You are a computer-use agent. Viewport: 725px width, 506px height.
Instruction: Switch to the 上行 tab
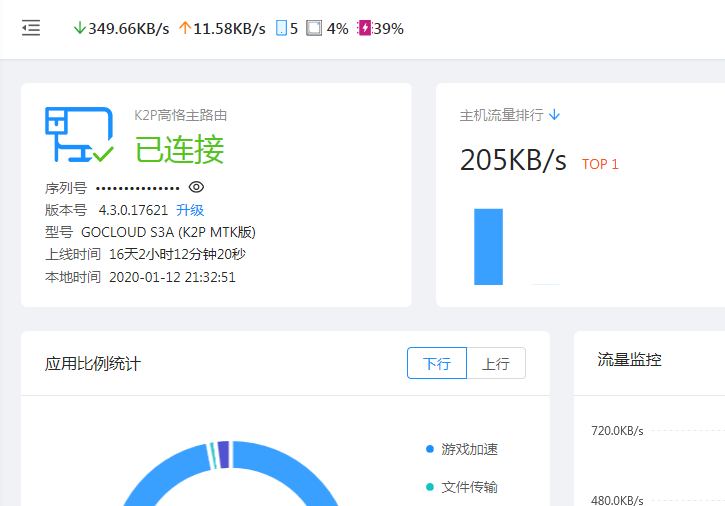click(496, 363)
